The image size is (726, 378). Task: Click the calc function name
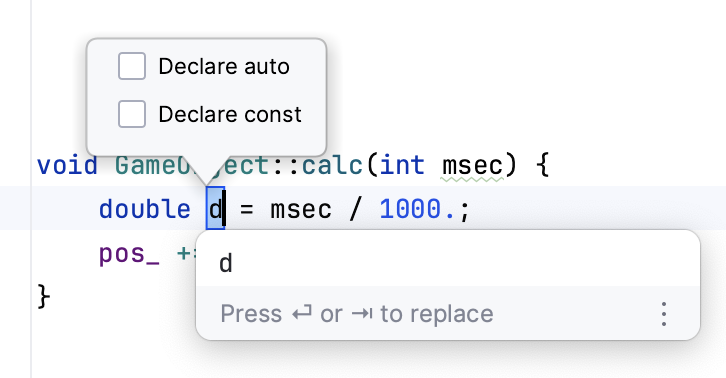tap(332, 165)
